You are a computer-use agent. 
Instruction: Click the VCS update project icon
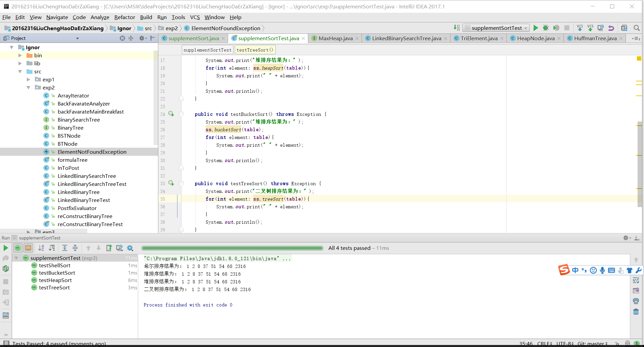click(580, 28)
